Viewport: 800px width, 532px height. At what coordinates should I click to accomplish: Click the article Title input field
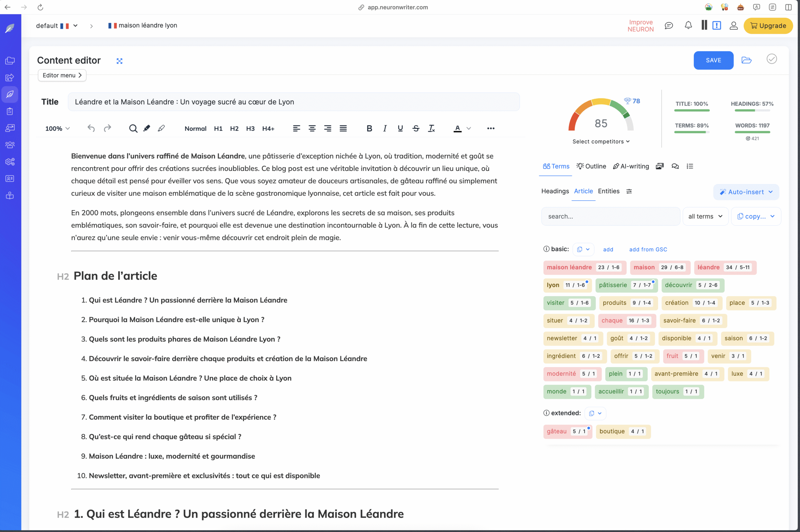[293, 102]
